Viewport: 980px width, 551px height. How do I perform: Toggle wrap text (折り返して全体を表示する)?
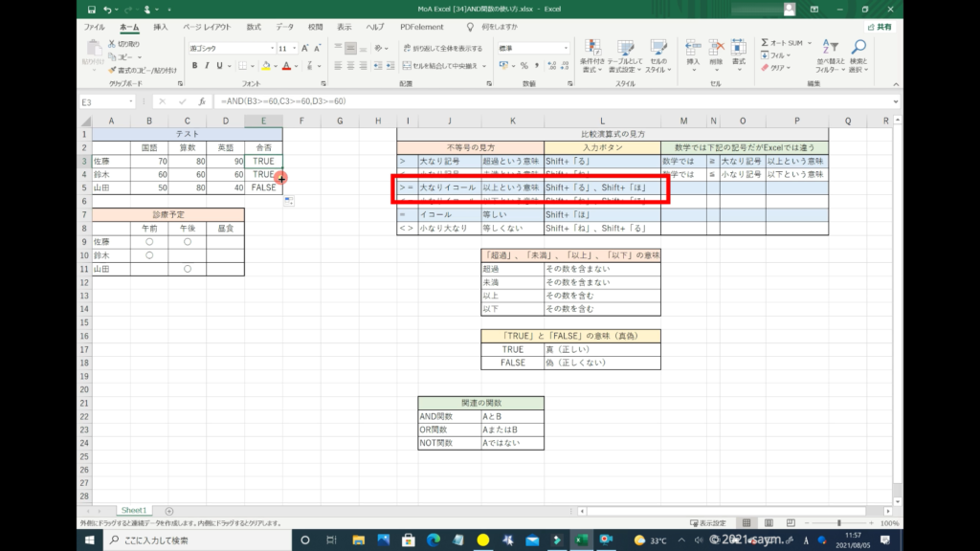pos(442,47)
